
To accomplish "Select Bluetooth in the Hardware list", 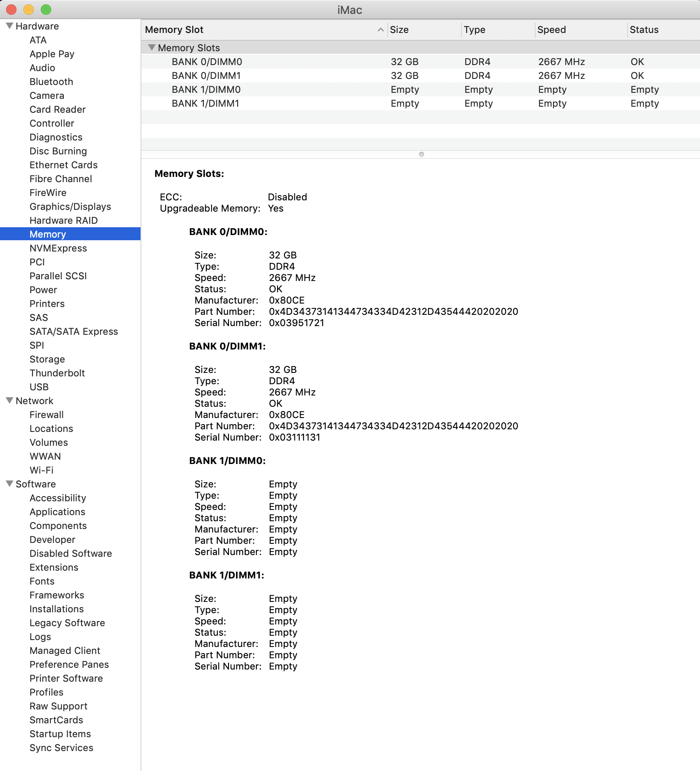I will (51, 82).
